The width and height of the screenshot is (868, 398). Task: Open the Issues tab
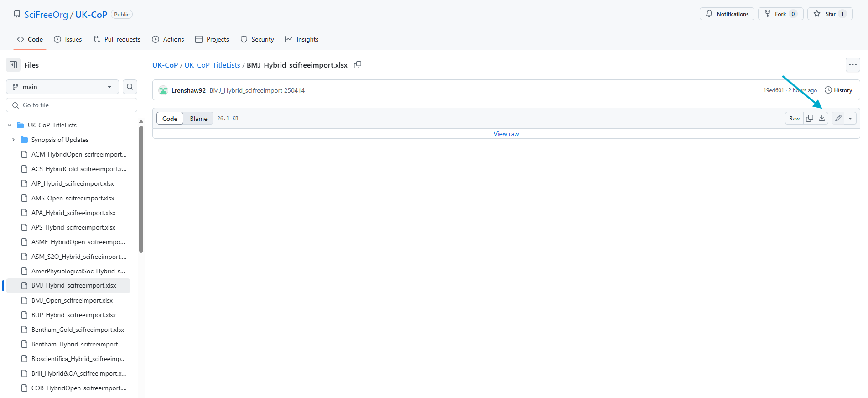[68, 39]
